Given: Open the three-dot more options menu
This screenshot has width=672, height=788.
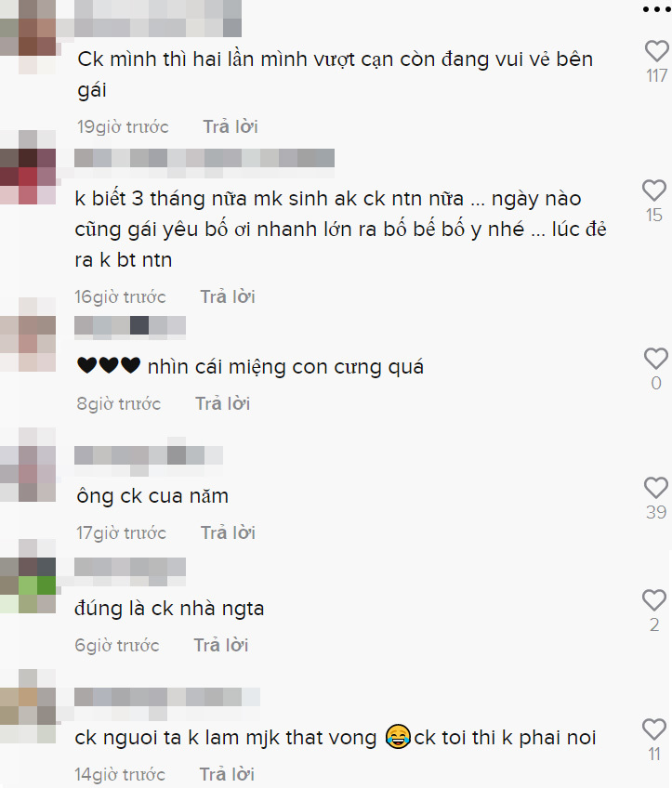Looking at the screenshot, I should click(657, 9).
